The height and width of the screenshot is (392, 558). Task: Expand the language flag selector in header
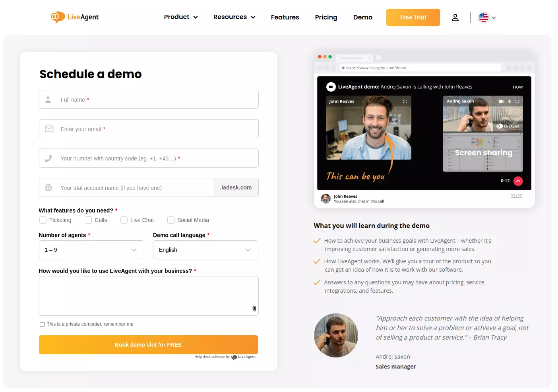tap(486, 17)
